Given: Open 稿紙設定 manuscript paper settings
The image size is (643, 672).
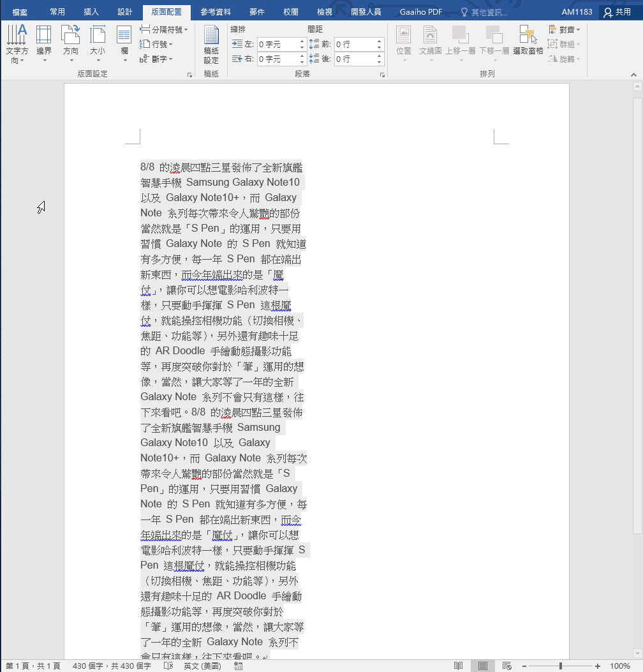Looking at the screenshot, I should pos(211,45).
